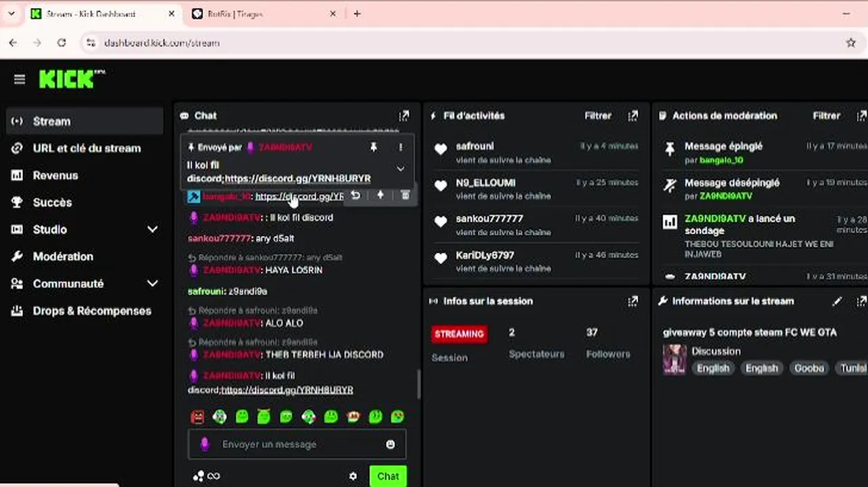Viewport: 868px width, 487px height.
Task: Open a new browser tab
Action: coord(357,14)
